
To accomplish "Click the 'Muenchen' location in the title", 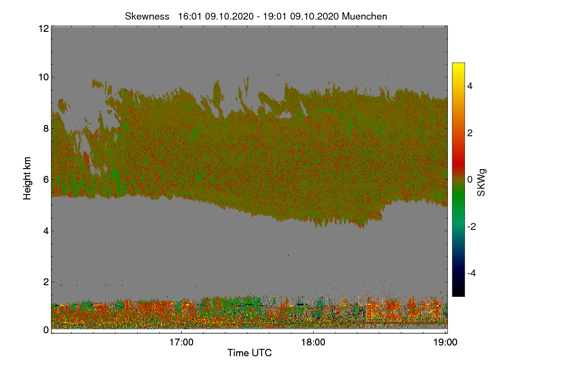I will coord(365,16).
